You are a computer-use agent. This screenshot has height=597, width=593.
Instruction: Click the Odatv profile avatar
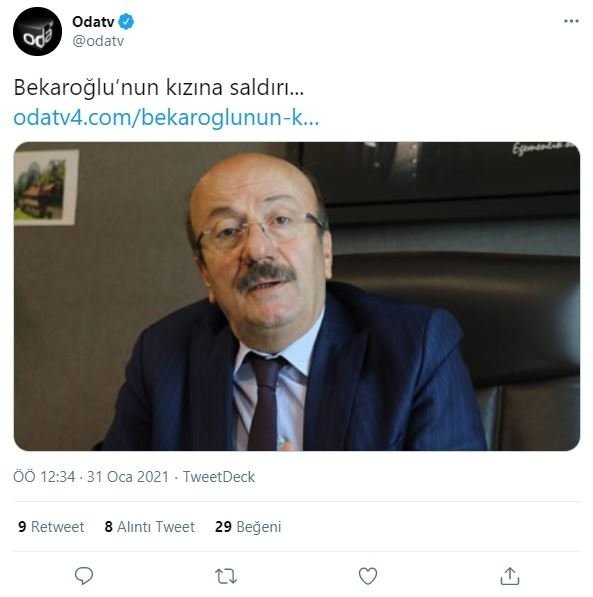[x=37, y=32]
